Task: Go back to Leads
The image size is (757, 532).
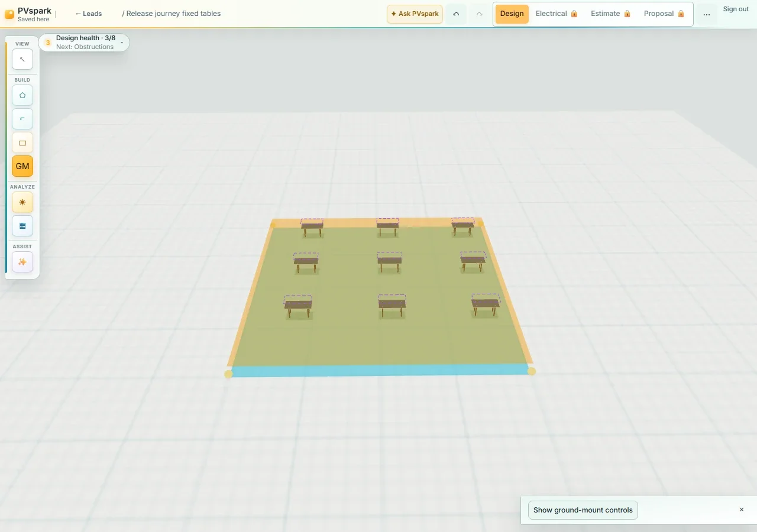Action: 89,14
